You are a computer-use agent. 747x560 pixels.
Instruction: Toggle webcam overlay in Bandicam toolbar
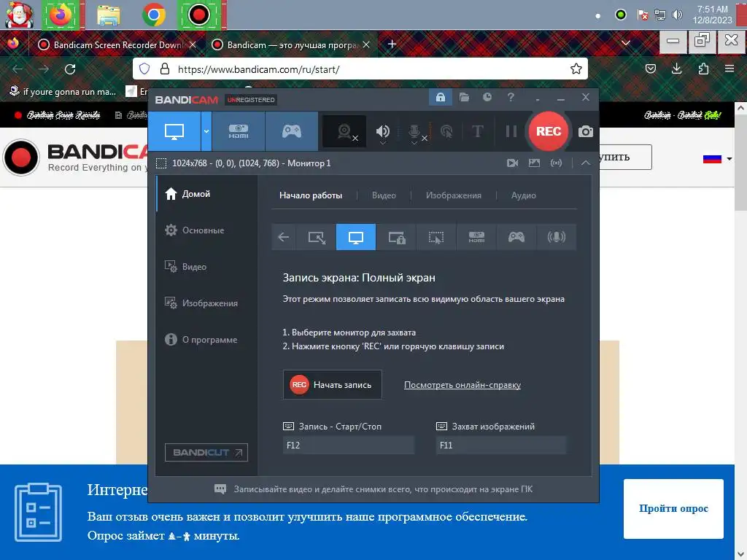click(344, 131)
